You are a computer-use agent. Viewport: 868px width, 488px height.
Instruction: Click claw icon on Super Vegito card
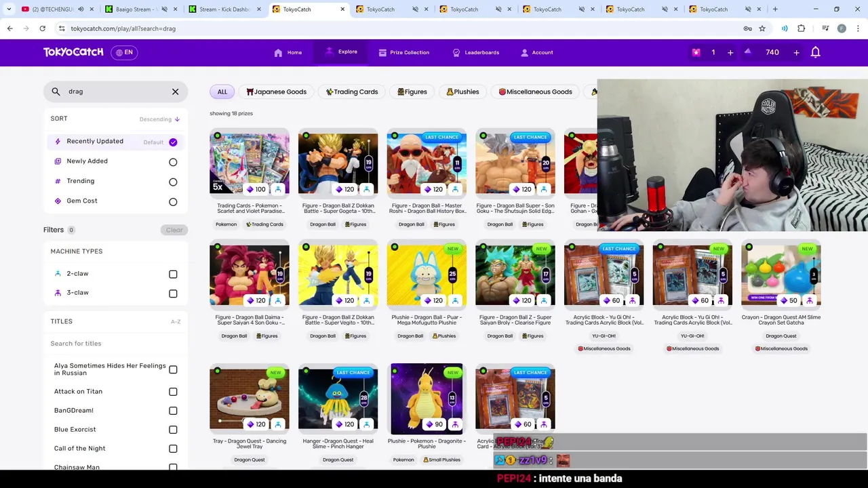pyautogui.click(x=367, y=301)
